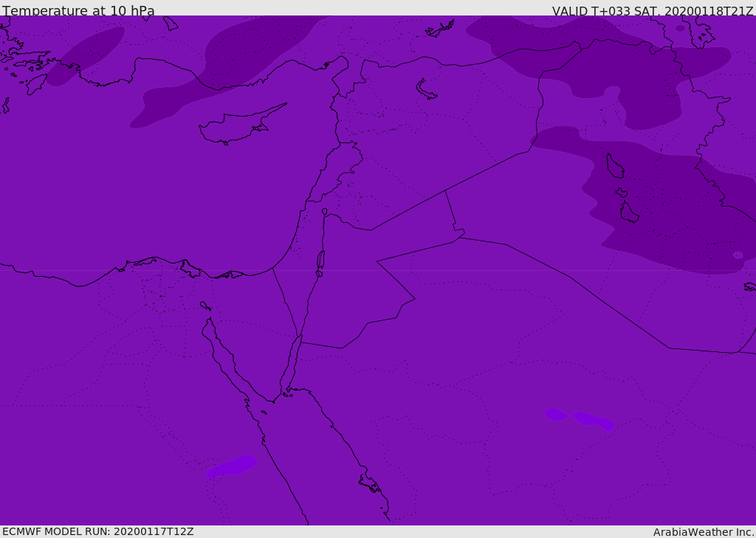756x538 pixels.
Task: Click the 'ECMWF MODEL RUN: 20200117T12Z' footer text
Action: 98,531
